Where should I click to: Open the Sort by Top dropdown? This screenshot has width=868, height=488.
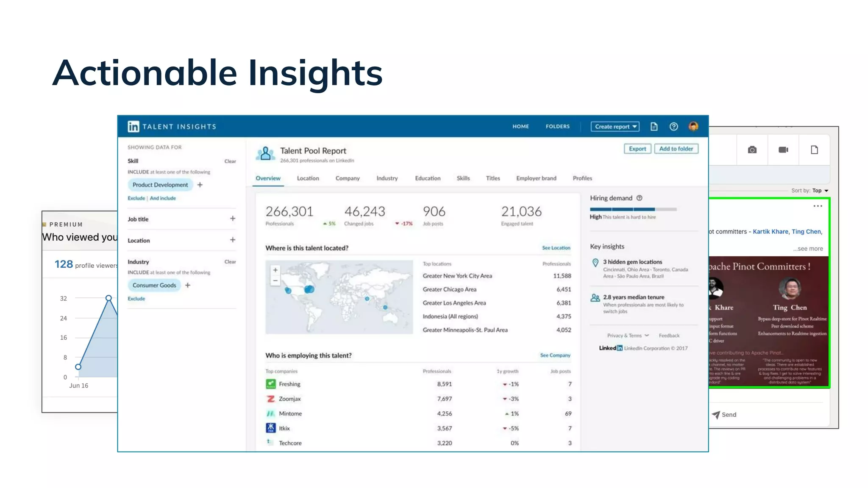coord(820,191)
